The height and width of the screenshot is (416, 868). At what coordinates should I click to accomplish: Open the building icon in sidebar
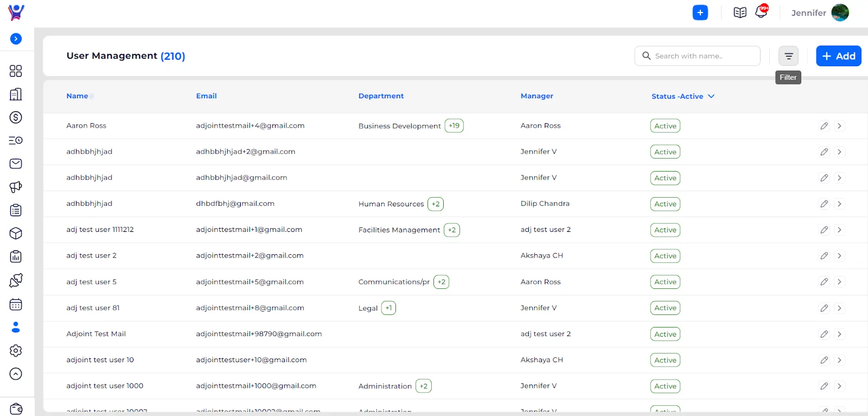(16, 94)
